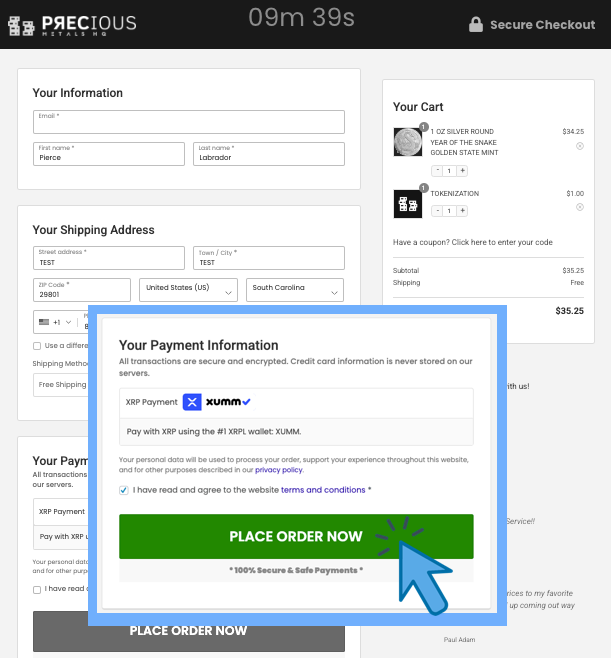Viewport: 611px width, 658px height.
Task: Click the green PLACE ORDER NOW button
Action: click(x=296, y=536)
